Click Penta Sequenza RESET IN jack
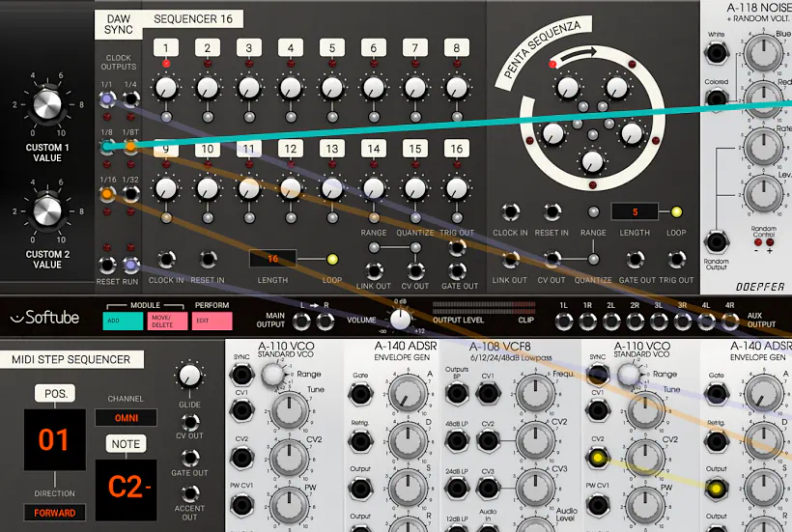The image size is (792, 532). [552, 212]
